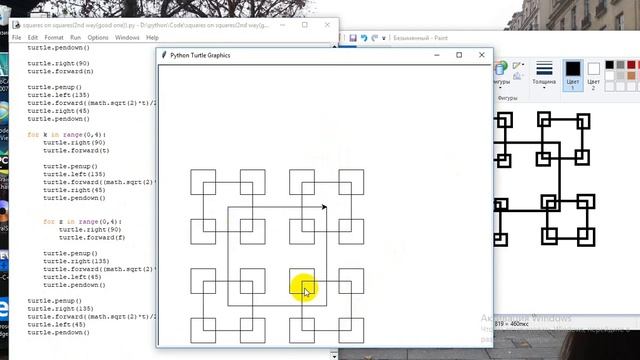
Task: Maximize the Python Turtle Graphics window
Action: 459,55
